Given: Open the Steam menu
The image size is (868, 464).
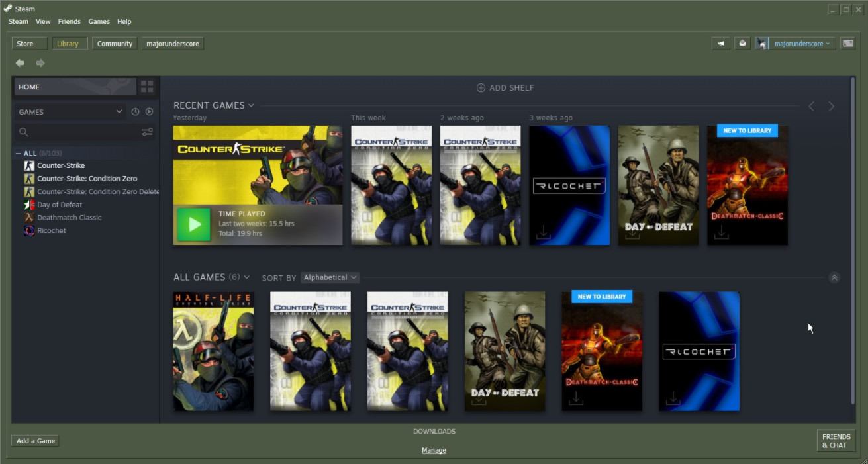Looking at the screenshot, I should tap(19, 21).
